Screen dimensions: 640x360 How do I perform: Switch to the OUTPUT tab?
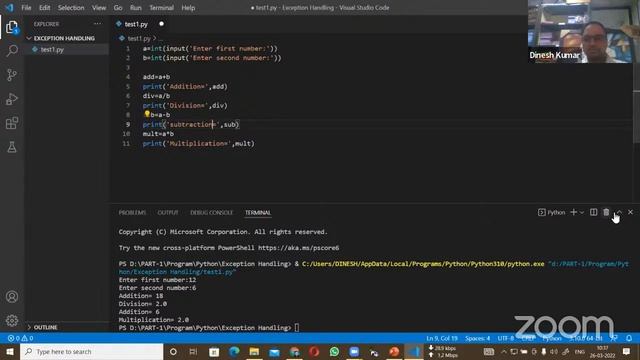[x=168, y=213]
